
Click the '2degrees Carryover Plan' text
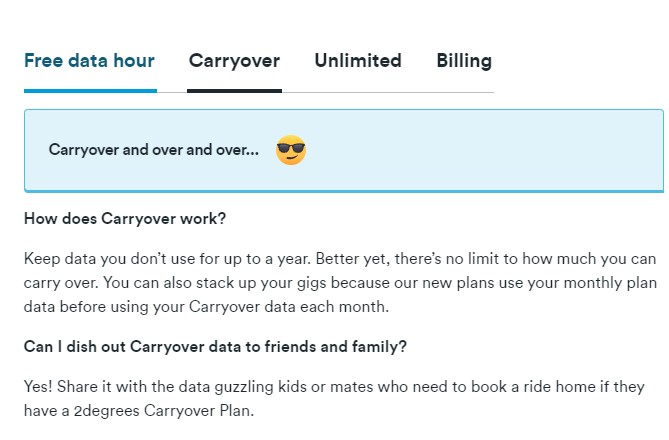coord(164,411)
